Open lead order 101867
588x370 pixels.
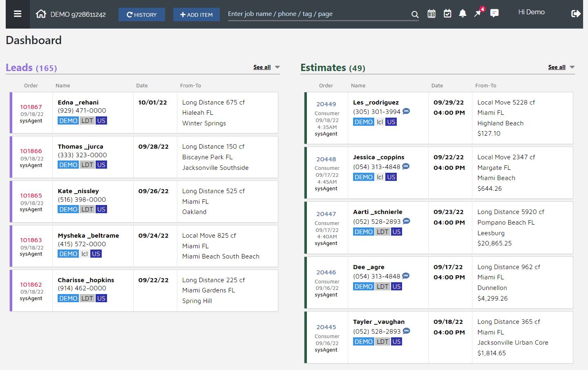tap(31, 107)
